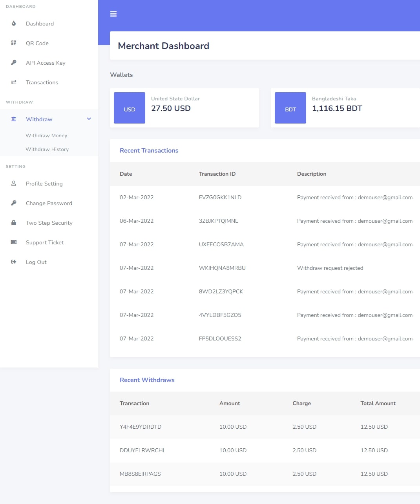The height and width of the screenshot is (504, 420).
Task: Open the Profile Setting user icon
Action: tap(13, 184)
